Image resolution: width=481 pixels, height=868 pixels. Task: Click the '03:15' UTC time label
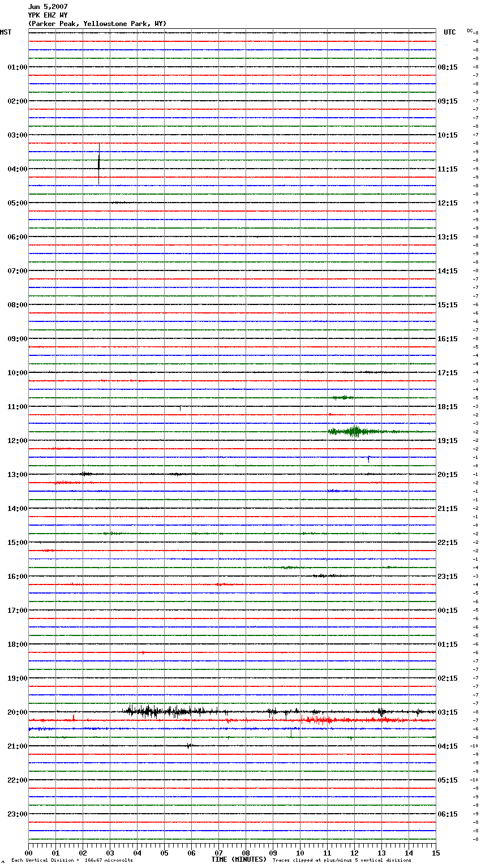(448, 712)
